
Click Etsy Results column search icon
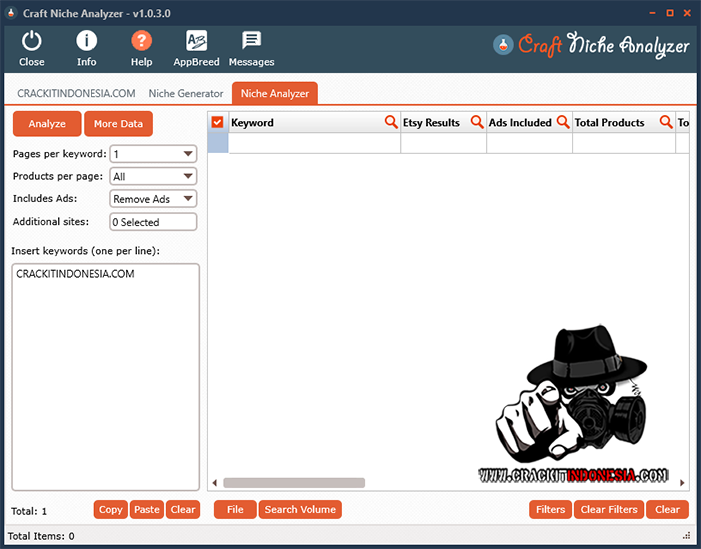tap(476, 122)
